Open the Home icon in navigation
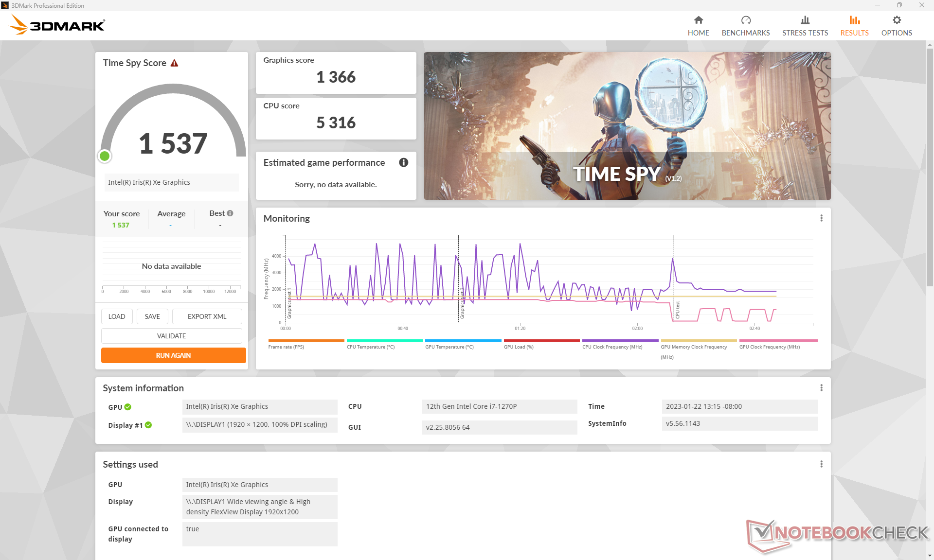This screenshot has height=560, width=934. pyautogui.click(x=698, y=20)
